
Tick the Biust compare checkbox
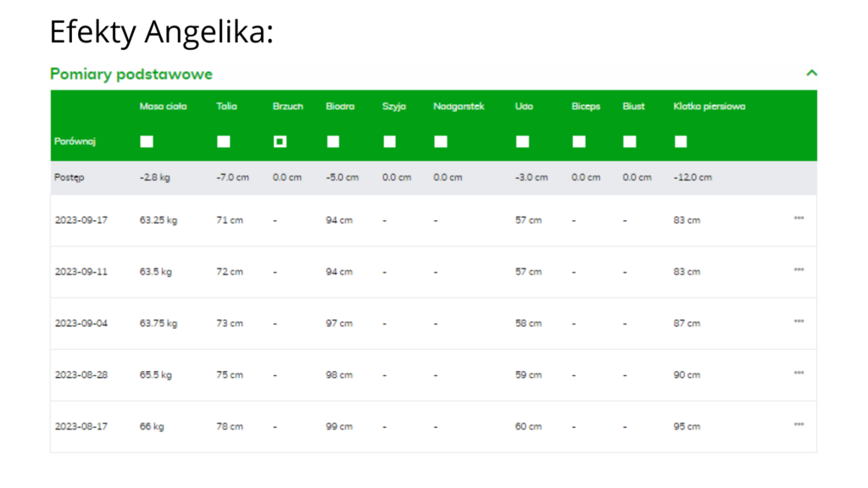pos(630,141)
